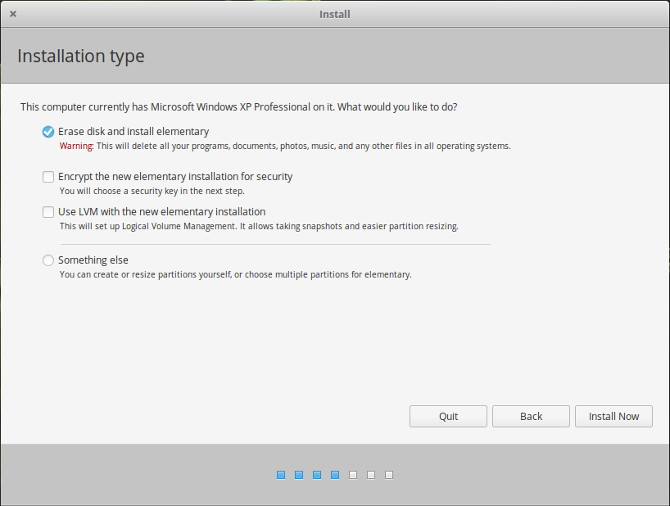Click the Installation type heading
Screen dimensions: 670x506
[x=81, y=56]
